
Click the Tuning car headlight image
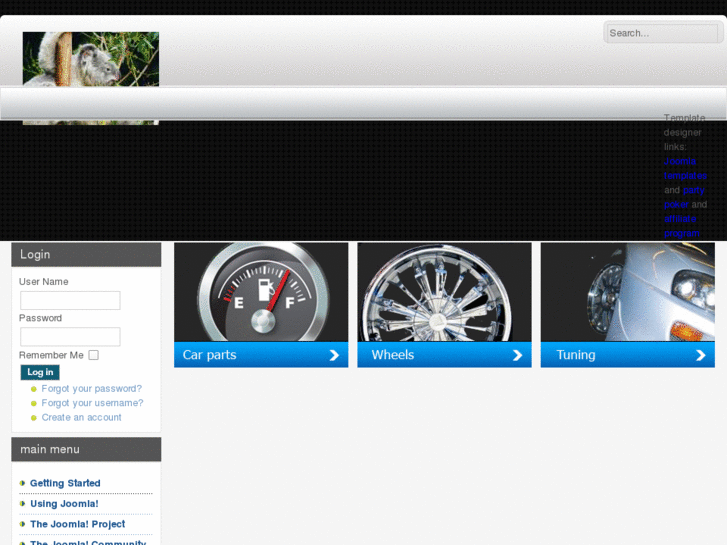[x=628, y=292]
